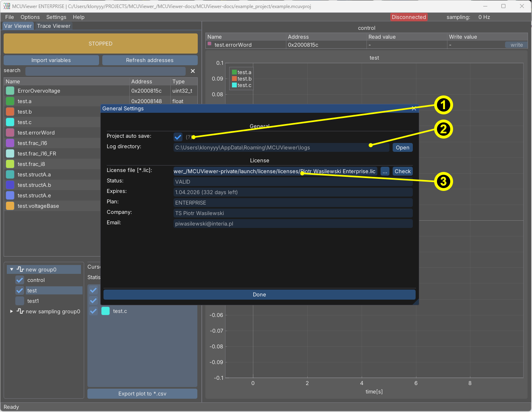Image resolution: width=532 pixels, height=412 pixels.
Task: Click the test.structA.e color swatch
Action: 10,195
